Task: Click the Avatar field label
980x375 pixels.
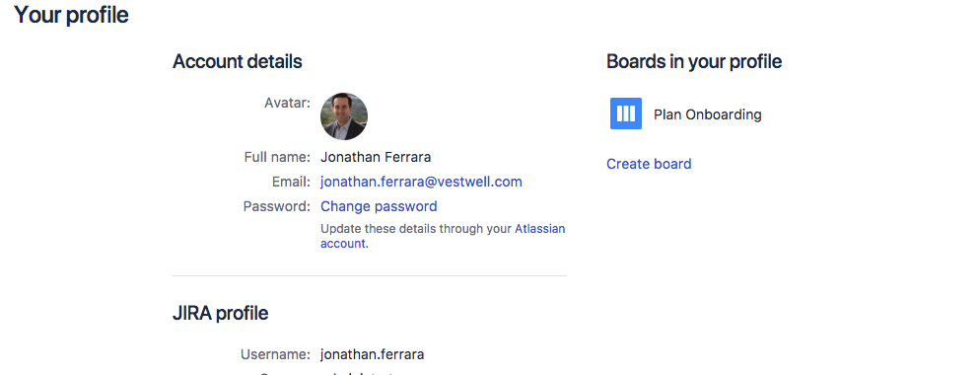Action: 288,103
